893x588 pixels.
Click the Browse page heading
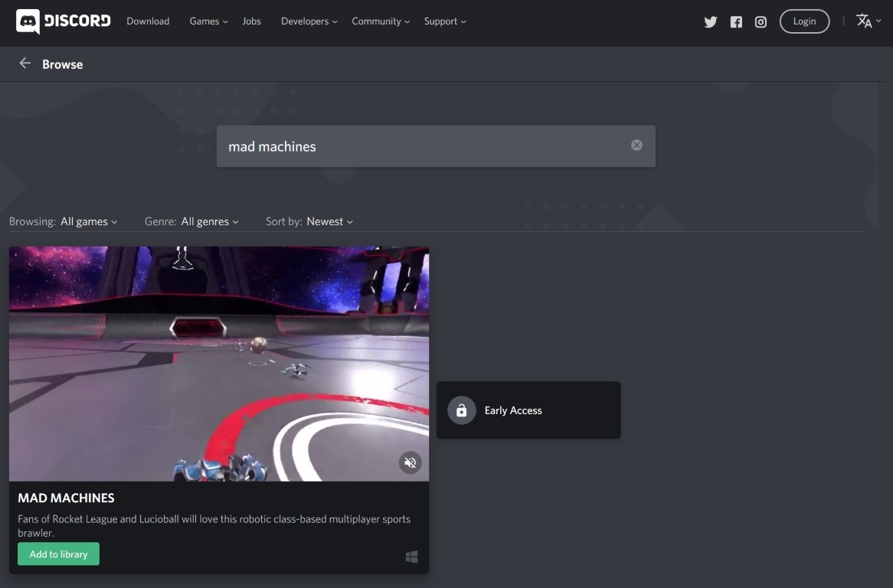click(x=63, y=64)
